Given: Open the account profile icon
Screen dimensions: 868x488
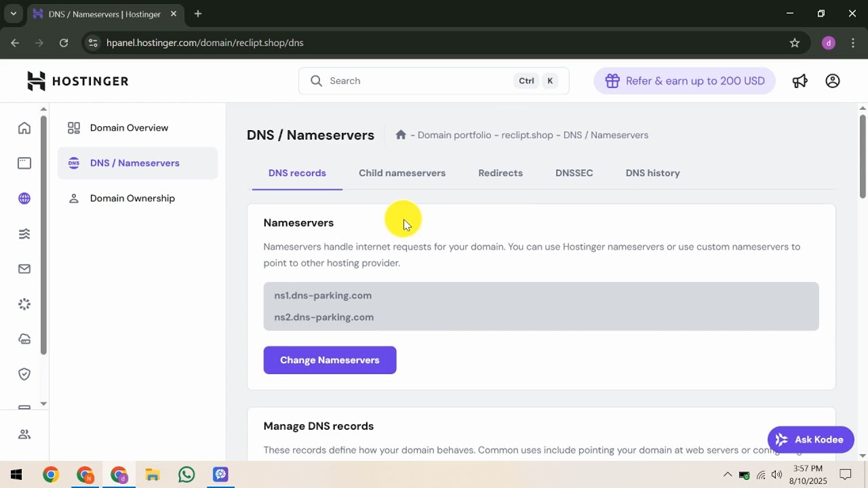Looking at the screenshot, I should [833, 81].
